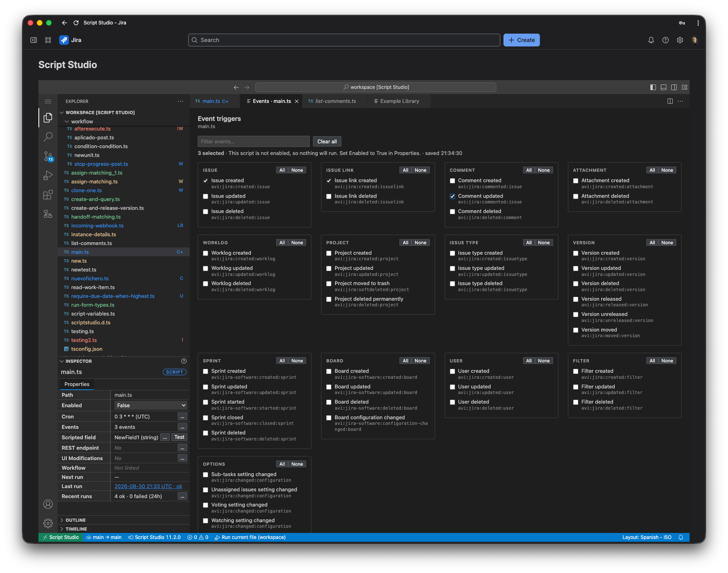The width and height of the screenshot is (728, 573).
Task: Open the Enabled False dropdown
Action: [150, 406]
